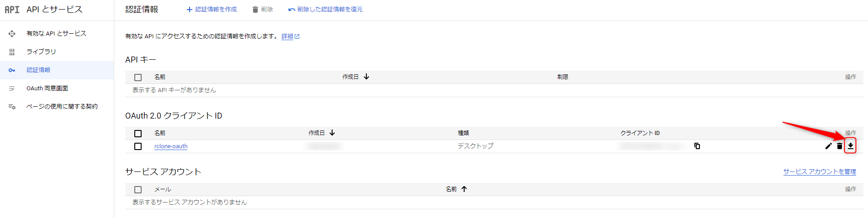Delete the rclone-oauth client with trash icon

[839, 146]
